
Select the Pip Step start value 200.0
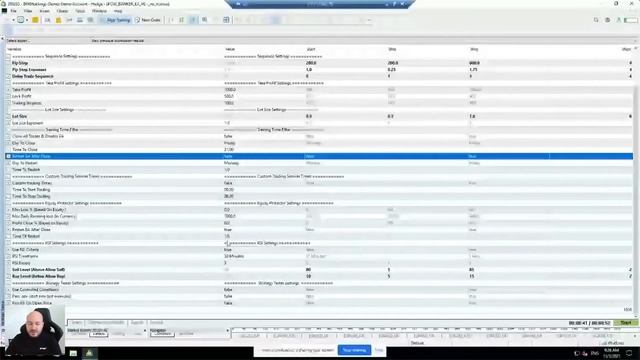click(x=311, y=63)
